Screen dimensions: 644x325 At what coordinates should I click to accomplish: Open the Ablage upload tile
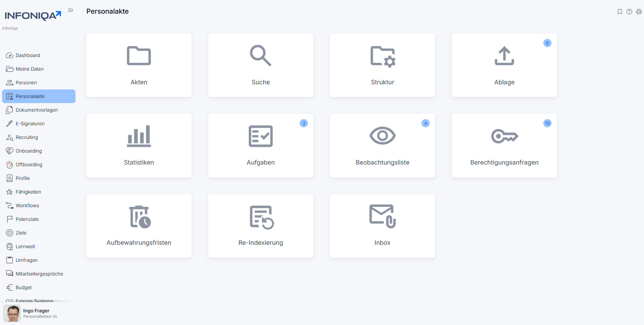coord(504,65)
